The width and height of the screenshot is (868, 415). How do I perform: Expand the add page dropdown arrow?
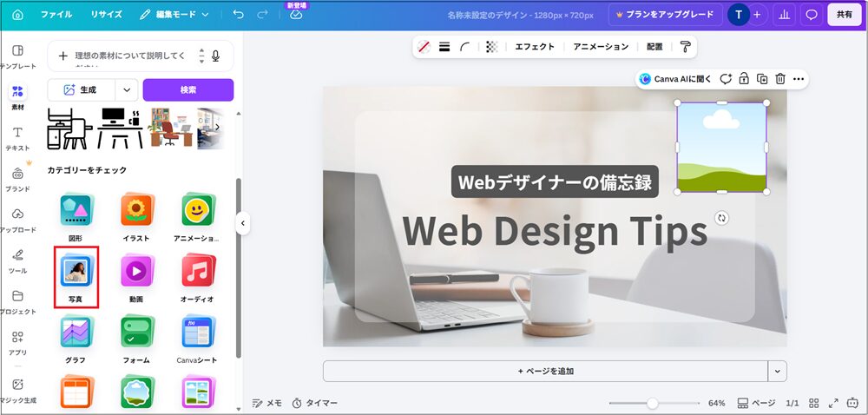[x=777, y=372]
